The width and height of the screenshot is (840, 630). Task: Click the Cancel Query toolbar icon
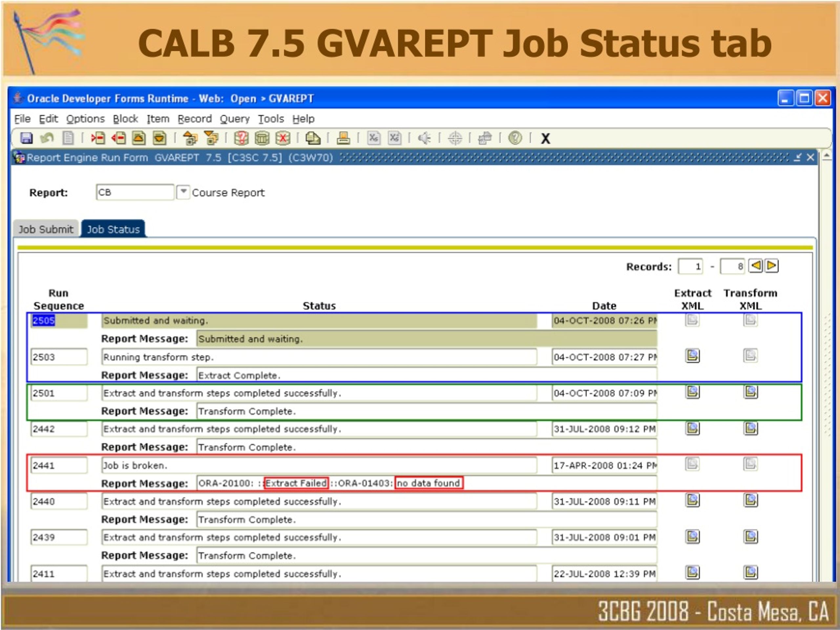click(283, 138)
